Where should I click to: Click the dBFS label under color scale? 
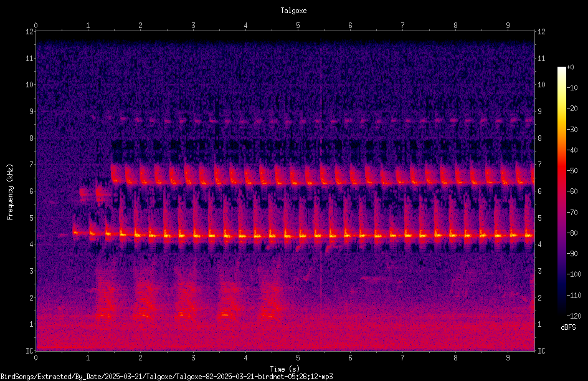568,327
